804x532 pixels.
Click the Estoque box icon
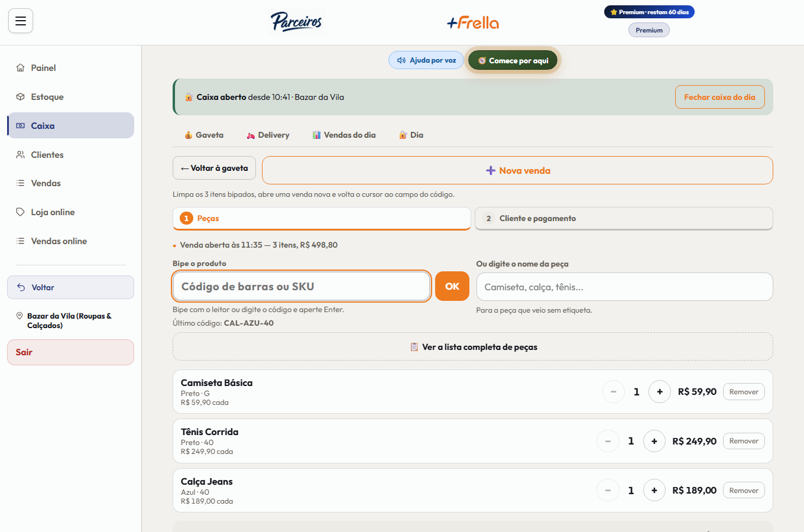tap(21, 97)
